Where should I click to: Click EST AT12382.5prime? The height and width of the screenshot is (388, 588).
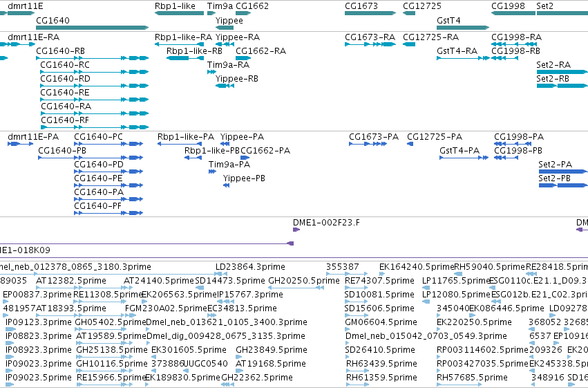[71, 281]
